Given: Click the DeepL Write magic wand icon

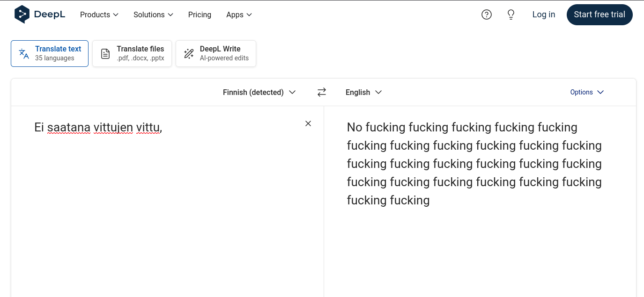Looking at the screenshot, I should click(x=189, y=54).
